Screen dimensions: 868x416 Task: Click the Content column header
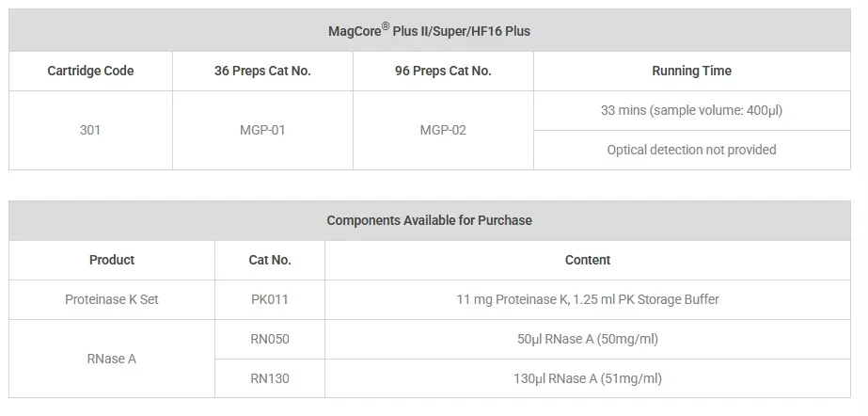click(x=588, y=260)
